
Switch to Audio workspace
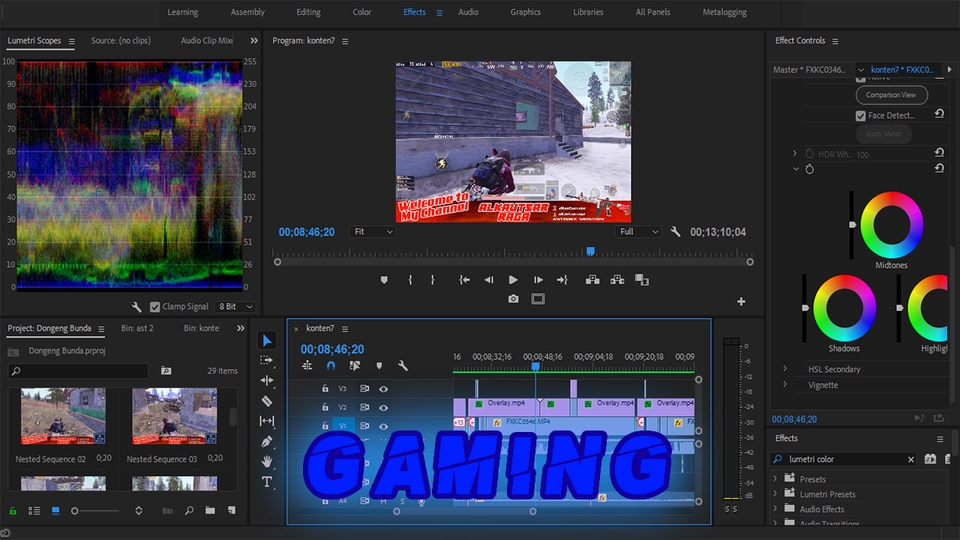468,12
